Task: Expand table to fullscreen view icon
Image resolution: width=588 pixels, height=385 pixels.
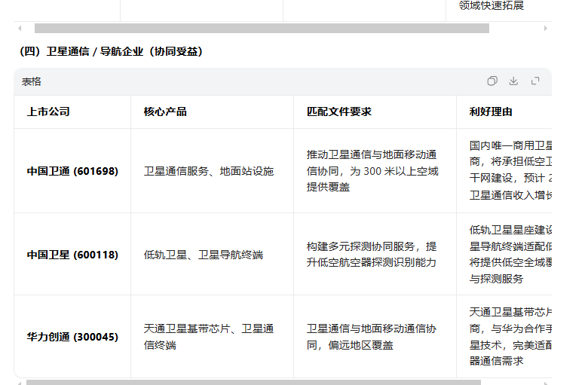Action: pos(535,81)
